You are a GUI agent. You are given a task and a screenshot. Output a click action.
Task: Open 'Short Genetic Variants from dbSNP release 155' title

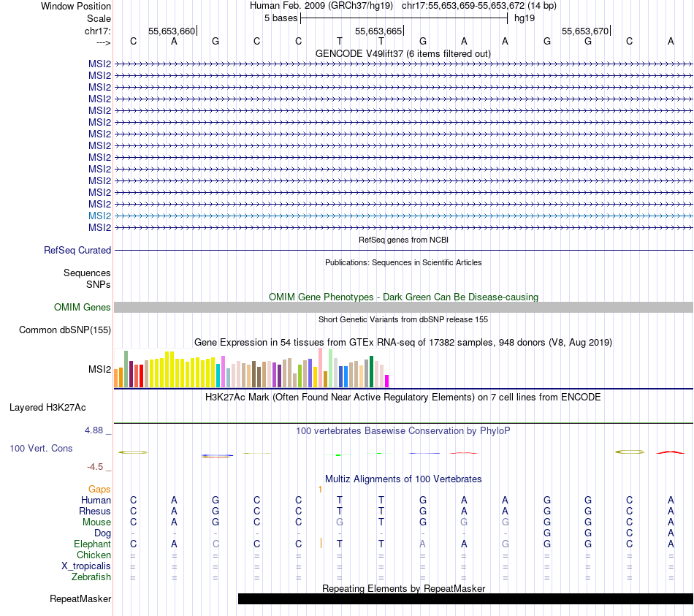pyautogui.click(x=403, y=319)
